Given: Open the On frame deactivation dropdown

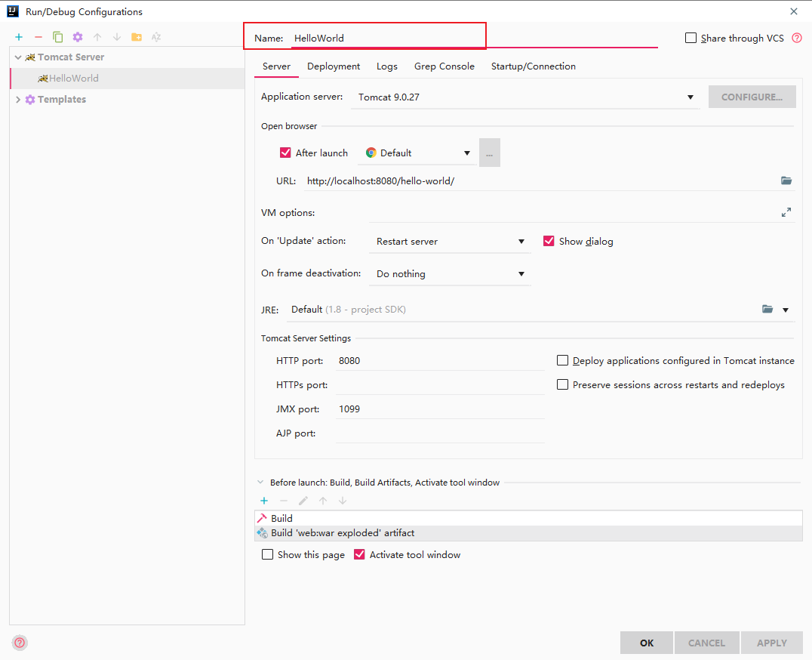Looking at the screenshot, I should (450, 273).
